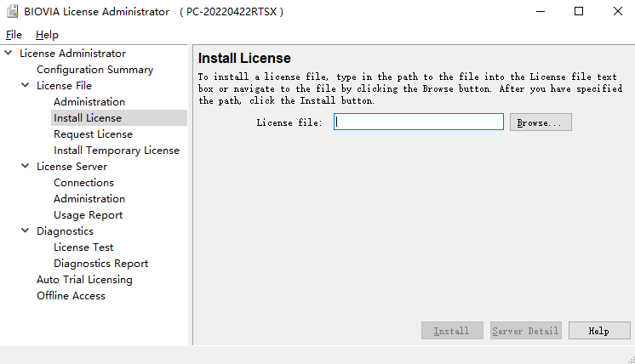Click the Browse button

coord(541,122)
